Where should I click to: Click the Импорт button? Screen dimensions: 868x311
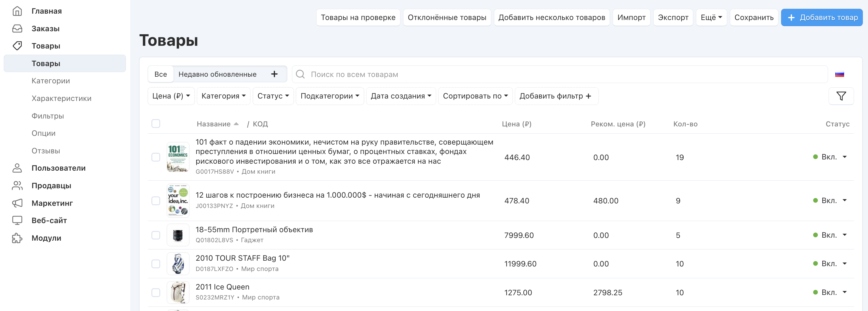point(631,18)
